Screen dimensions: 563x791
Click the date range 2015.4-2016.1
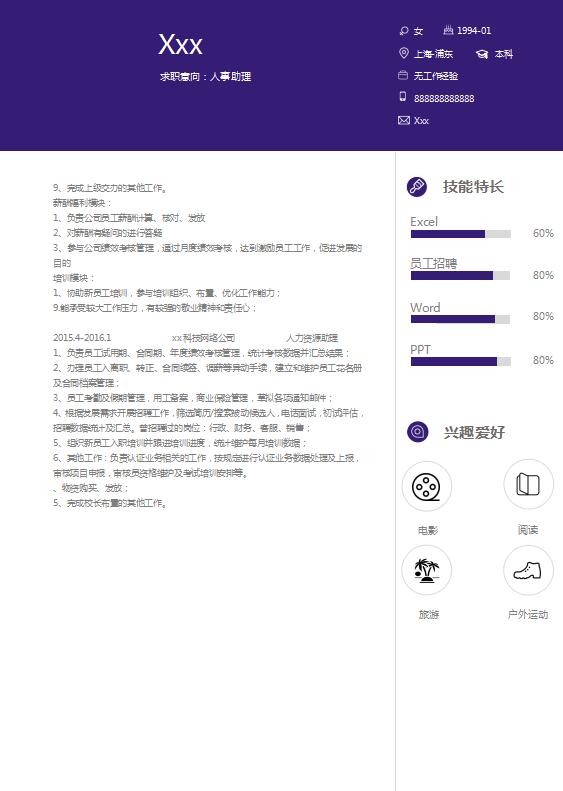[x=82, y=337]
